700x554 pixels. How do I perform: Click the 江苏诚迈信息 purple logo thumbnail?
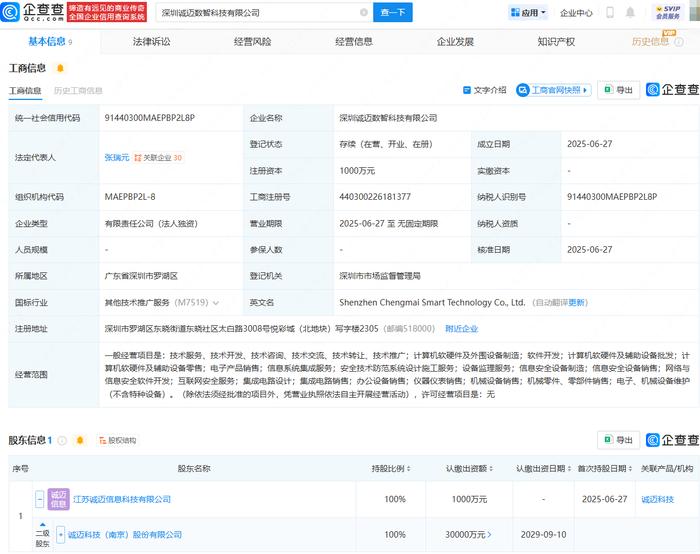[58, 499]
